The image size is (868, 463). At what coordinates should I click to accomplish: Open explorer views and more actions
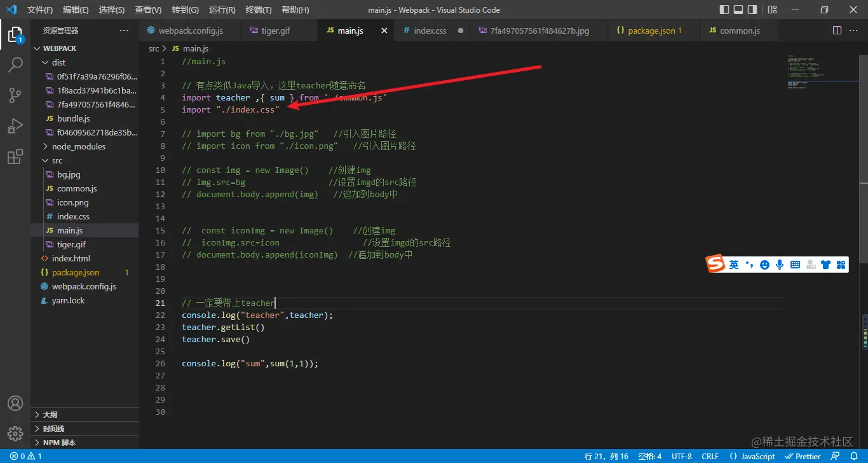[x=123, y=31]
